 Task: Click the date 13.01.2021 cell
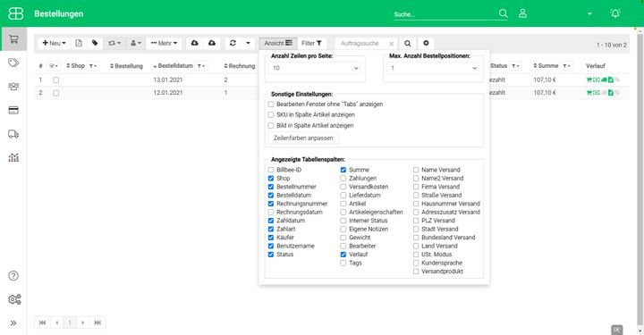168,80
